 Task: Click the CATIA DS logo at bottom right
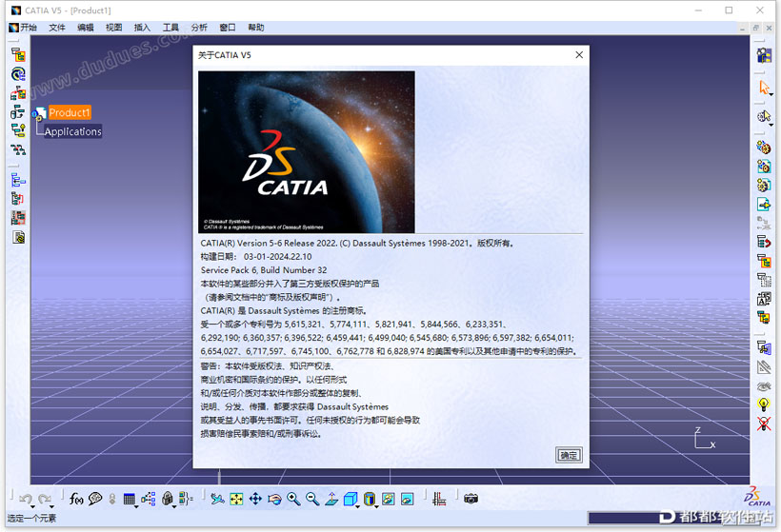click(x=757, y=497)
